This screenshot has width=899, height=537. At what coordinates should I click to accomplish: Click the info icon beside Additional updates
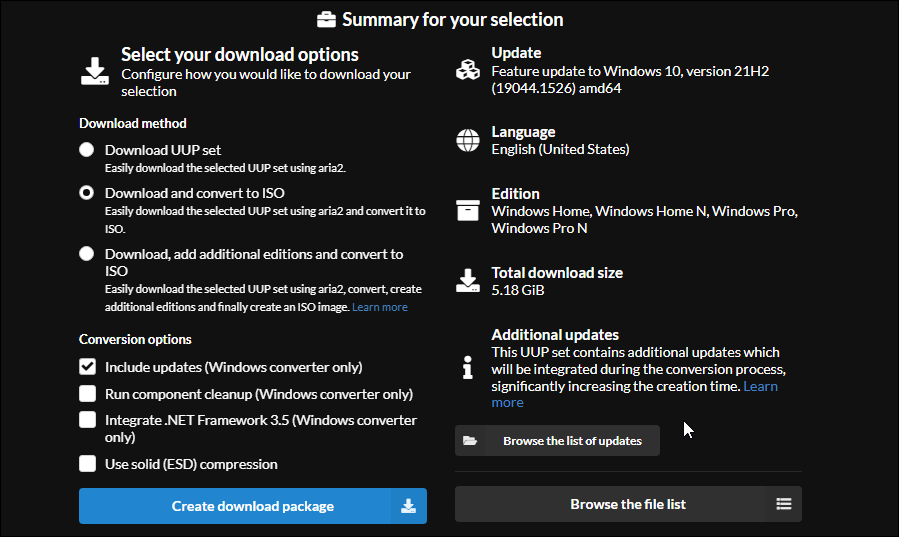pyautogui.click(x=468, y=367)
